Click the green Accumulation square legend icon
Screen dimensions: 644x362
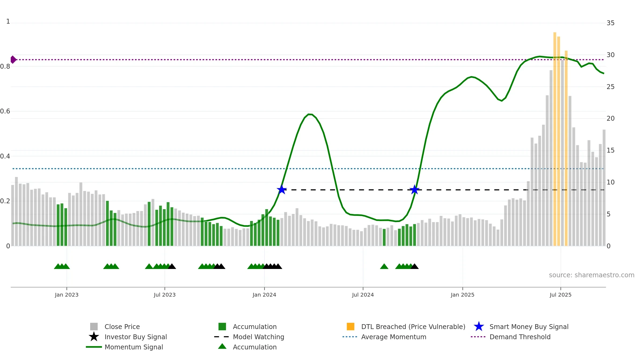[x=222, y=326]
